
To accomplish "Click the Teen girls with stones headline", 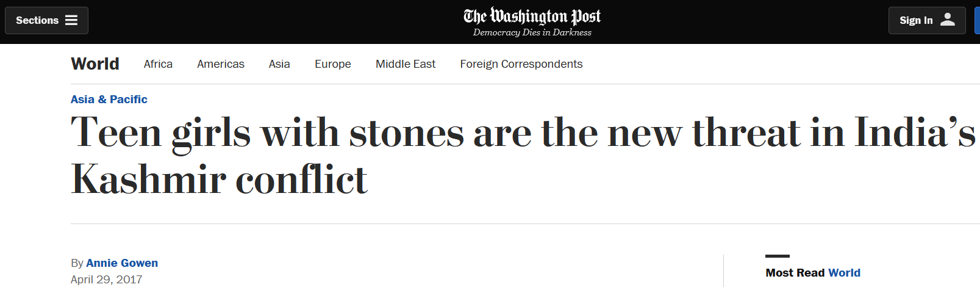I will [523, 156].
